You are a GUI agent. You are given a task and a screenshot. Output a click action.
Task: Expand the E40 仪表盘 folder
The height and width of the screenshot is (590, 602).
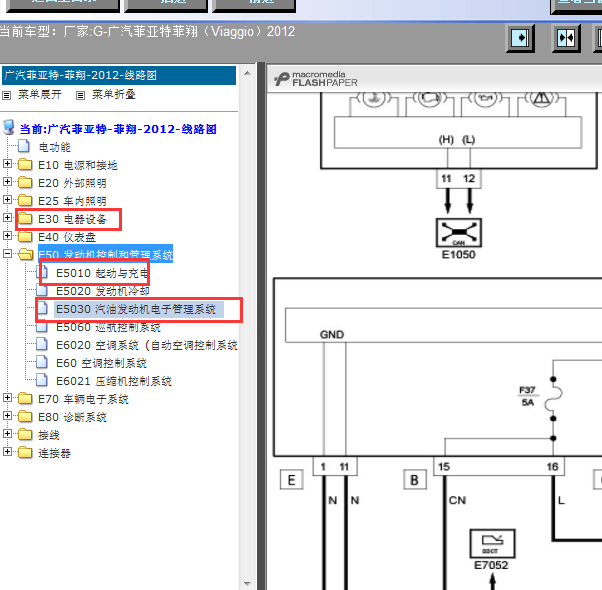7,236
